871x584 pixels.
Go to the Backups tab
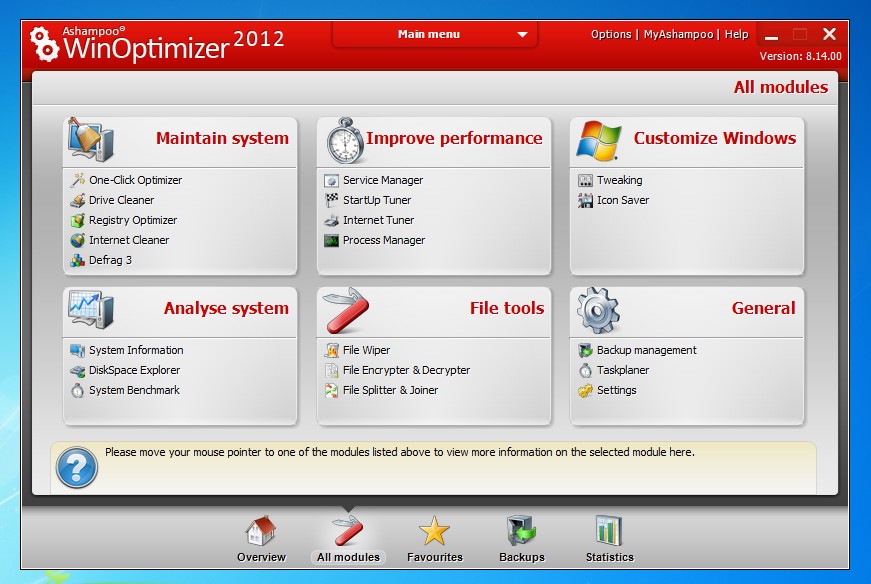[x=522, y=540]
